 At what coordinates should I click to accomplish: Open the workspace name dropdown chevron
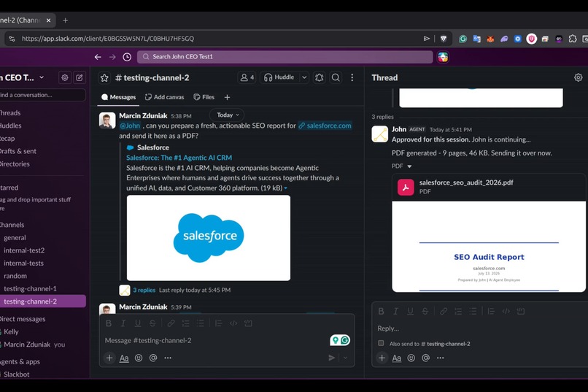click(42, 77)
